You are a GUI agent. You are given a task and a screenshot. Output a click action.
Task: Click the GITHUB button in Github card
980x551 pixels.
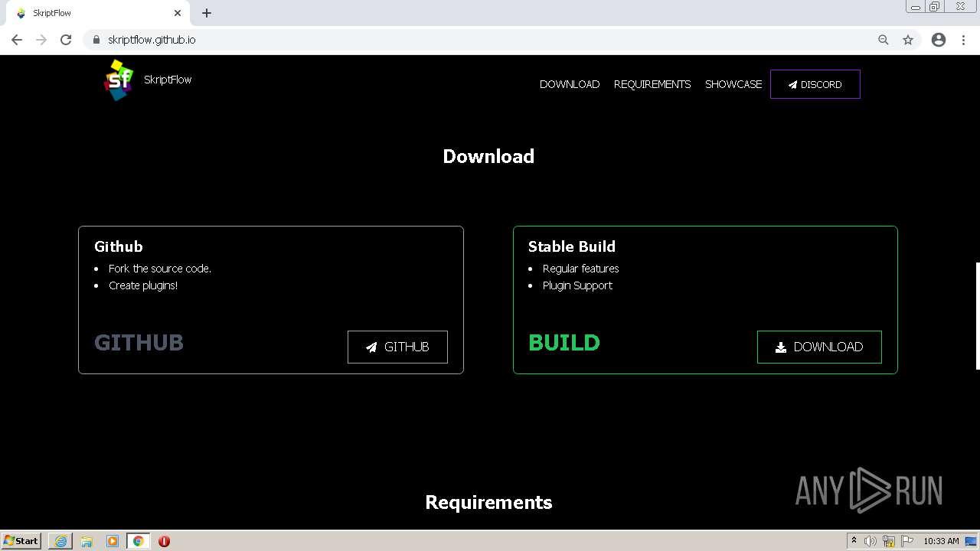tap(397, 347)
